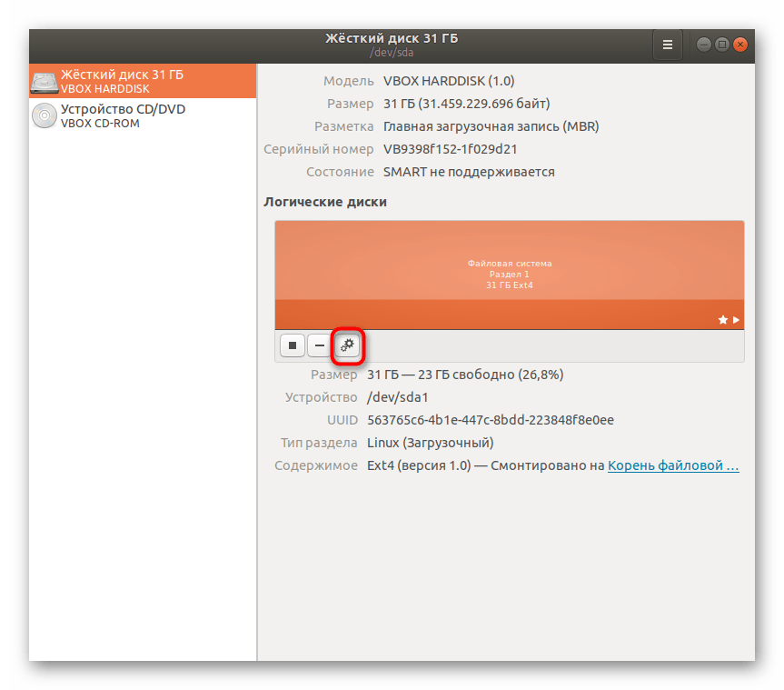Maximize the Disks window
This screenshot has width=784, height=690.
pos(722,45)
